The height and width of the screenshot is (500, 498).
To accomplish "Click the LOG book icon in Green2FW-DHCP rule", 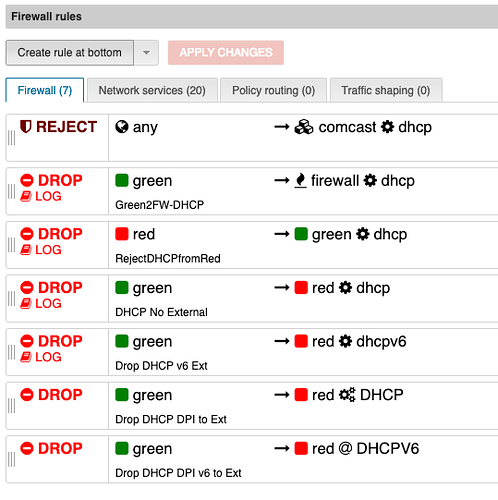I will tap(26, 196).
